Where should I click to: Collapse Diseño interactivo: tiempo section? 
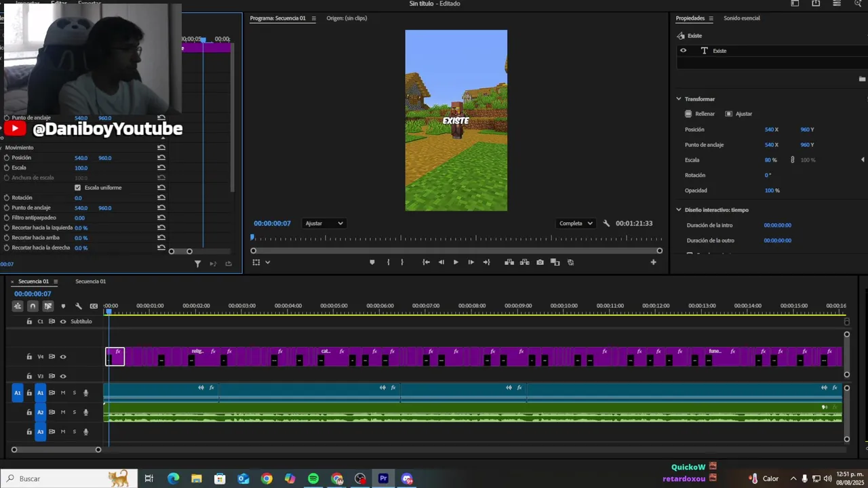coord(679,210)
